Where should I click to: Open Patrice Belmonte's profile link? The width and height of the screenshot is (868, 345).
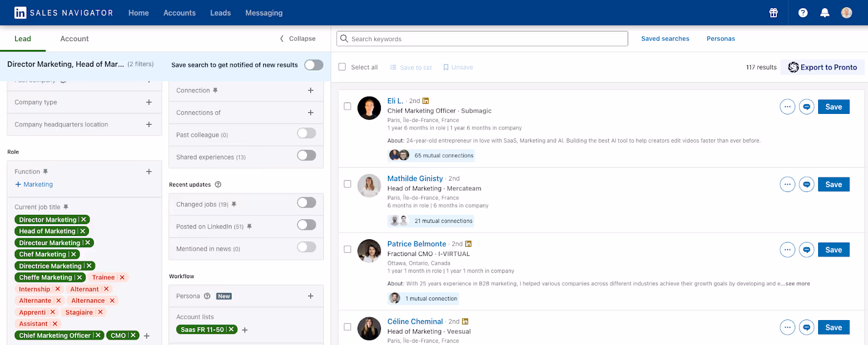[x=417, y=244]
